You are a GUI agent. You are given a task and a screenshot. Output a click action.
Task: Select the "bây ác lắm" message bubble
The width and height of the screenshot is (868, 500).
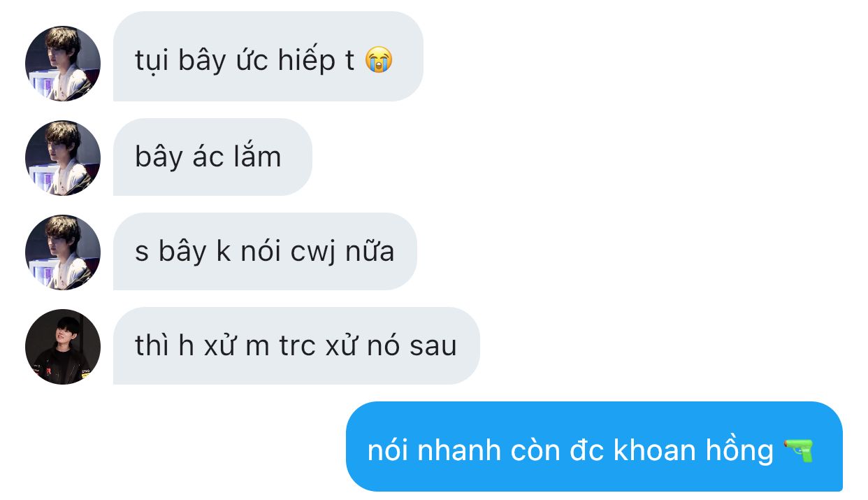click(x=212, y=157)
